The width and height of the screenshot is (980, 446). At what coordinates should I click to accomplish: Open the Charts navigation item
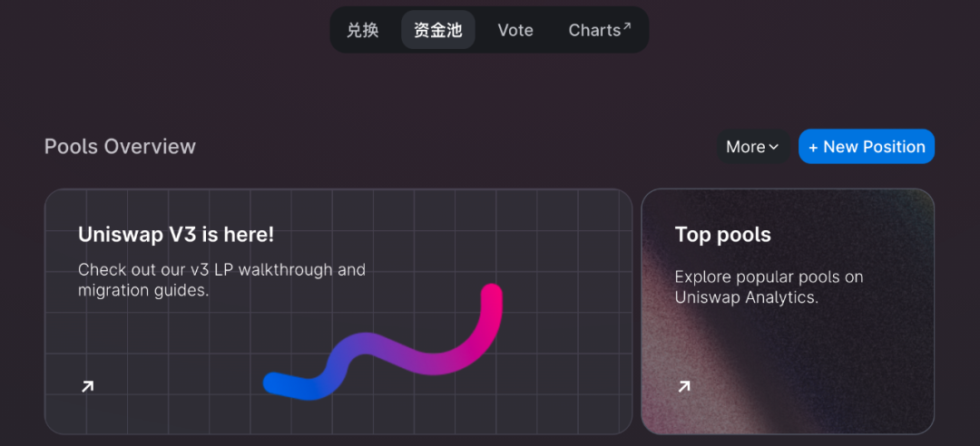(x=600, y=30)
